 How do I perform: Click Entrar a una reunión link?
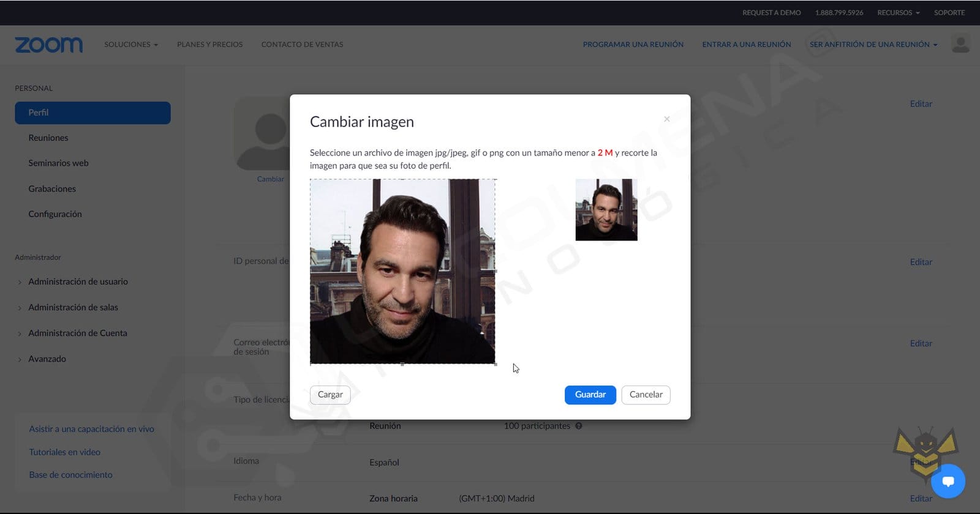click(747, 45)
